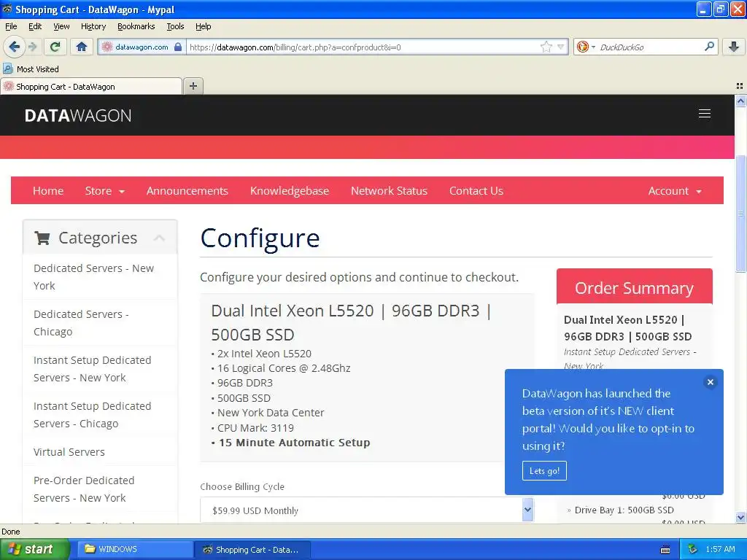The image size is (747, 560).
Task: Click the browser Back arrow button
Action: (14, 47)
